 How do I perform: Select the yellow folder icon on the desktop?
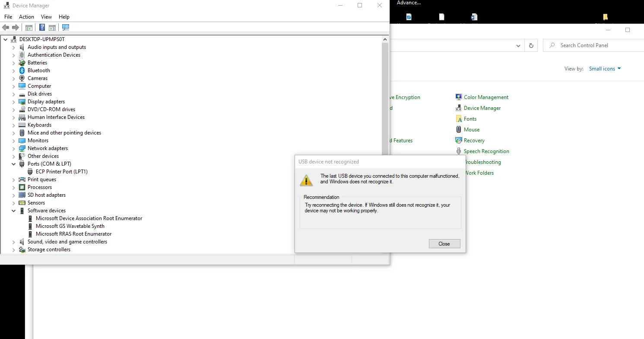605,17
